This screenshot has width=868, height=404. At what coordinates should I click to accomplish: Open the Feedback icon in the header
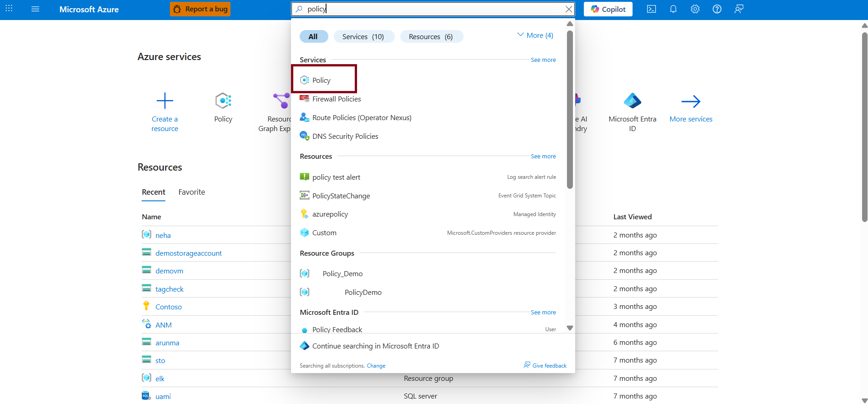[739, 9]
